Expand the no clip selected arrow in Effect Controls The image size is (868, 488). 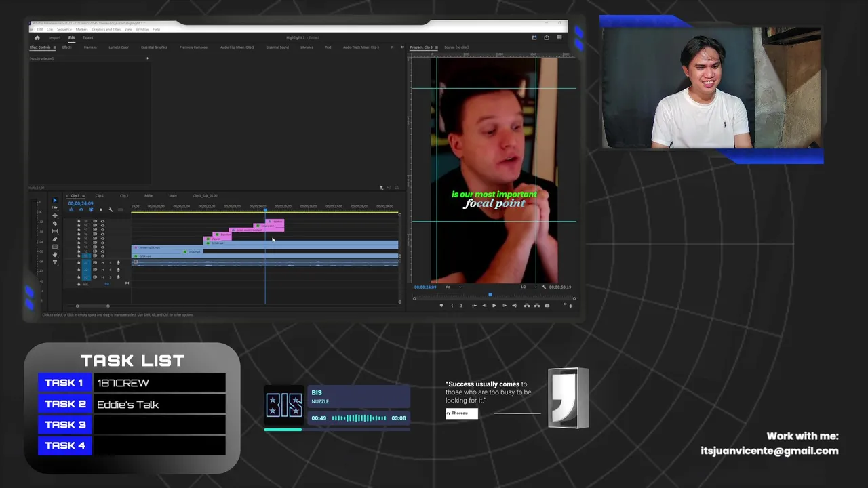point(148,58)
